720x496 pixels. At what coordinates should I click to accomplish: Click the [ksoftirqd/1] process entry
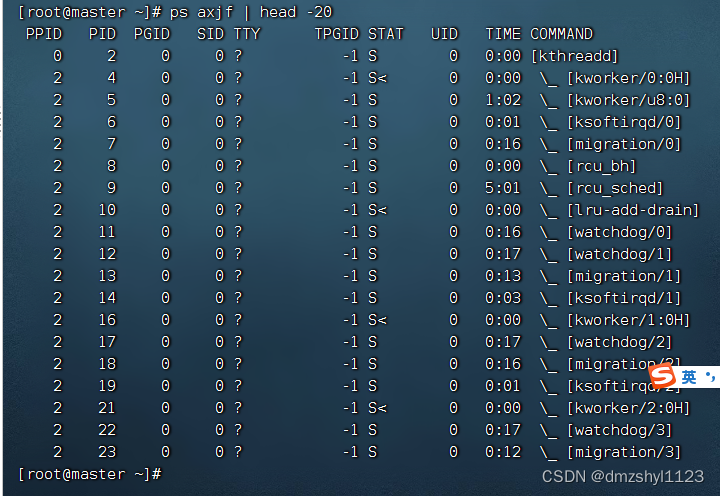tap(624, 299)
